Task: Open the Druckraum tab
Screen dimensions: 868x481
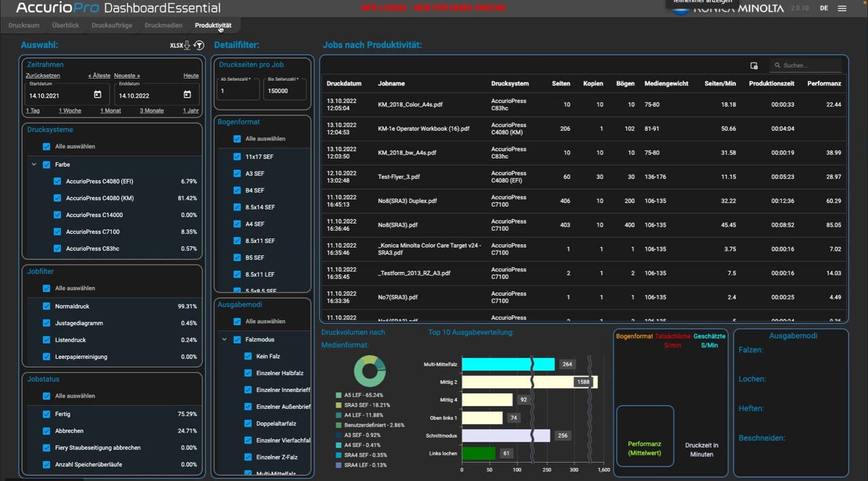Action: click(24, 25)
